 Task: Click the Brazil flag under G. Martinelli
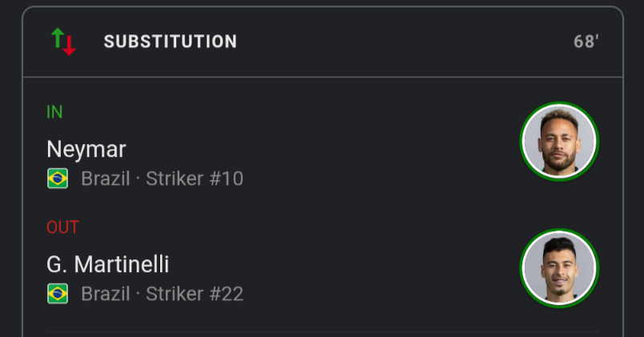click(x=58, y=294)
